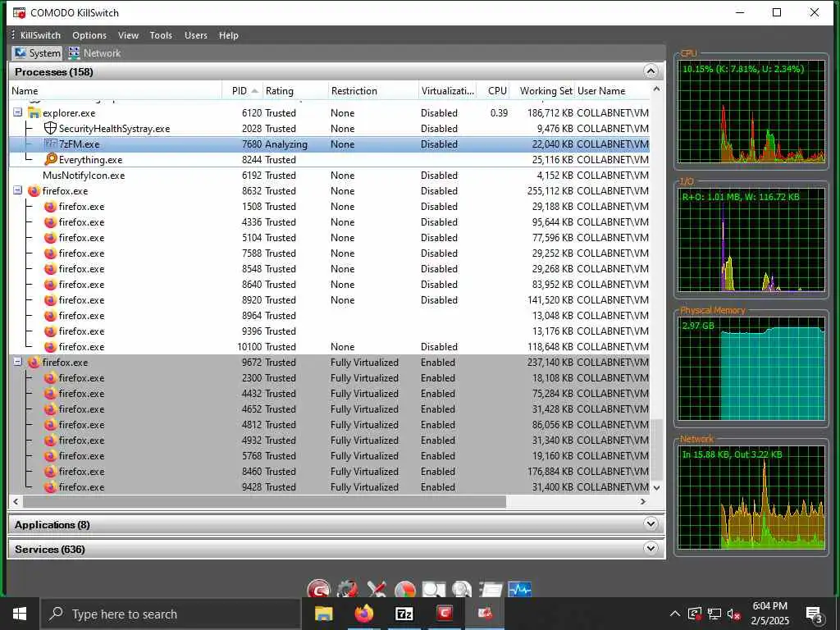Click Firefox icon of process PID 1508
This screenshot has height=630, width=840.
[50, 206]
